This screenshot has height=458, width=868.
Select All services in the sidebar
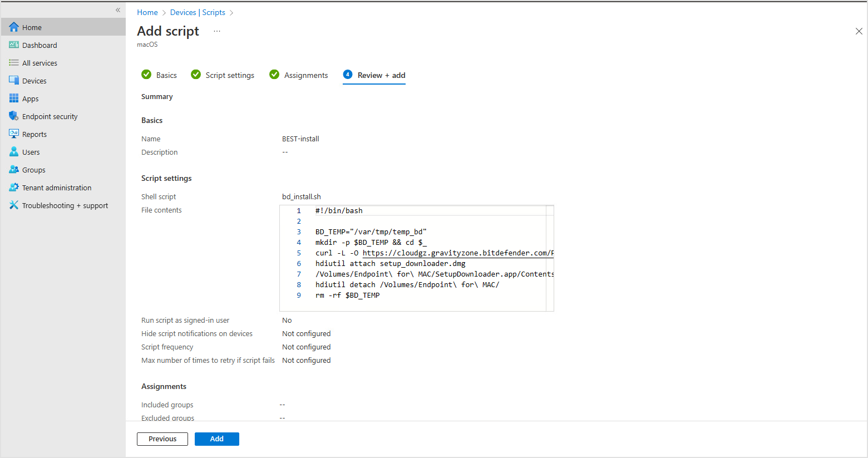[x=40, y=62]
